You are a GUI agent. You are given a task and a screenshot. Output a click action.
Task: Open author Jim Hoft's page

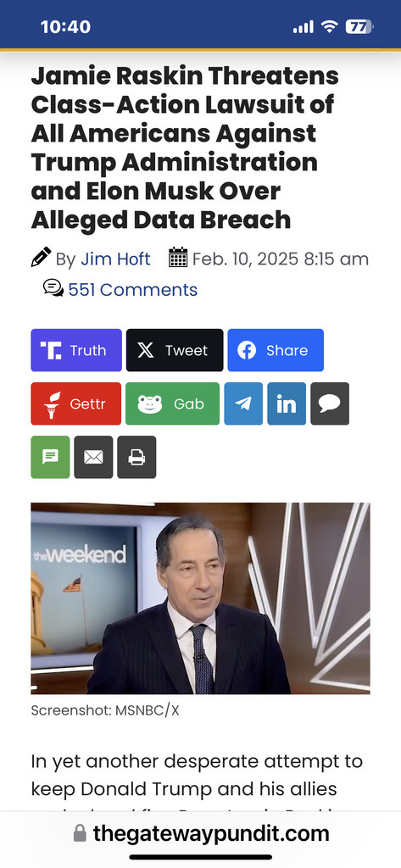(116, 259)
